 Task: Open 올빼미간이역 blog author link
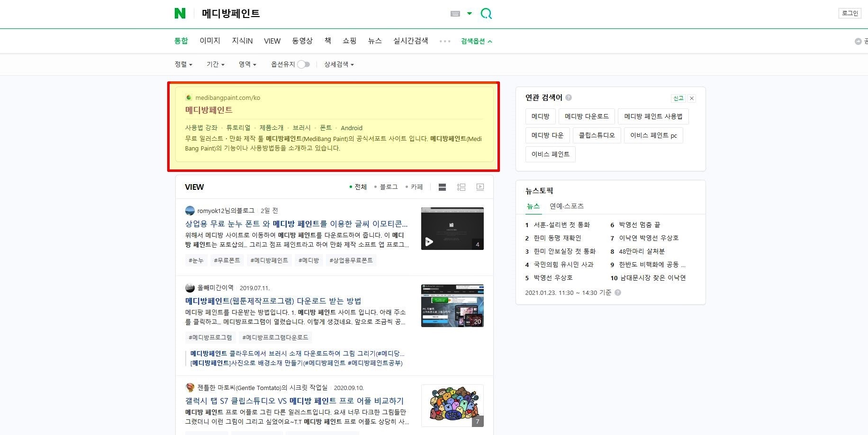click(215, 288)
